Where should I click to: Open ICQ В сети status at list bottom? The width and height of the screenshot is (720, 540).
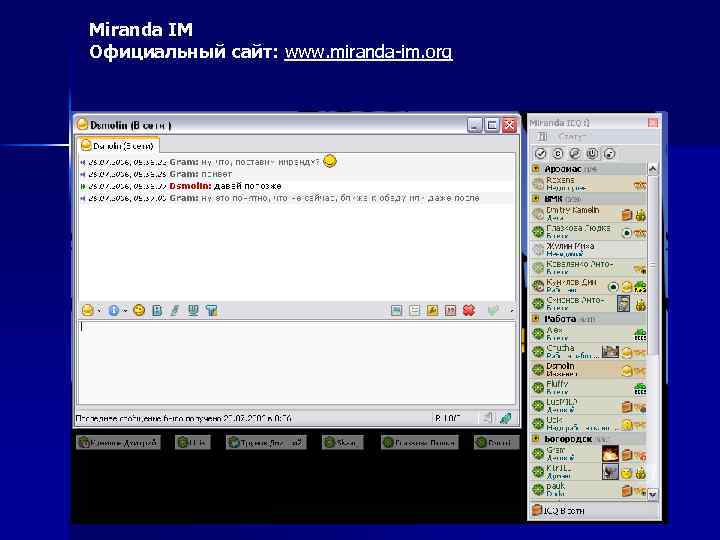(x=558, y=510)
